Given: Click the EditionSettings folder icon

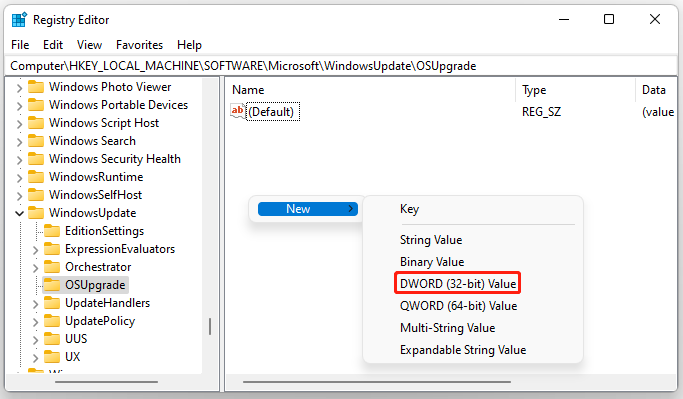Looking at the screenshot, I should point(52,231).
